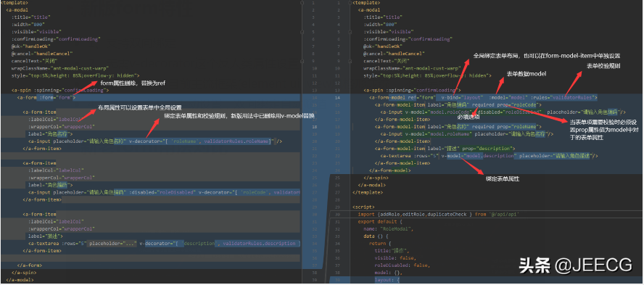Click :confirmLoading="confirmLoading" in right pane
Screen dimensions: 644x285
[x=408, y=39]
